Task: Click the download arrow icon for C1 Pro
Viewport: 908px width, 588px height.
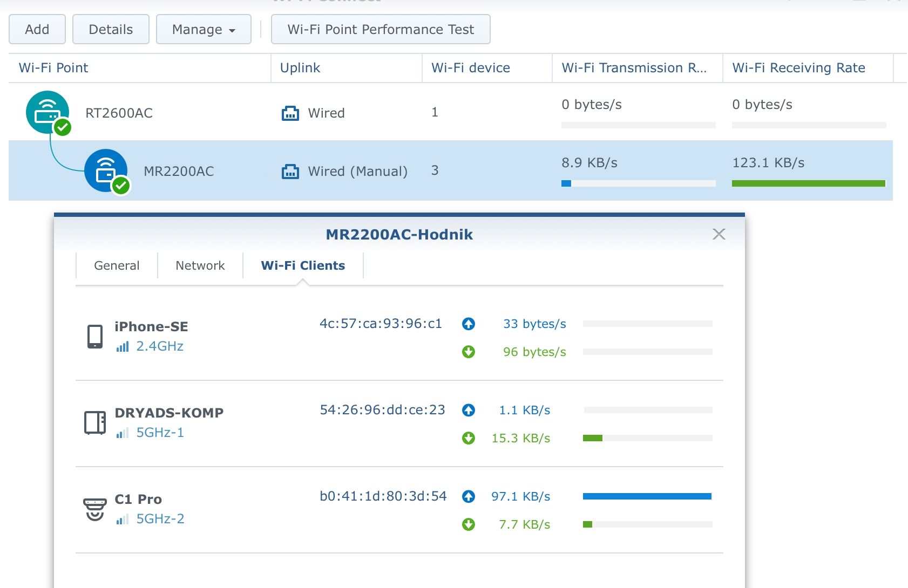Action: point(469,524)
